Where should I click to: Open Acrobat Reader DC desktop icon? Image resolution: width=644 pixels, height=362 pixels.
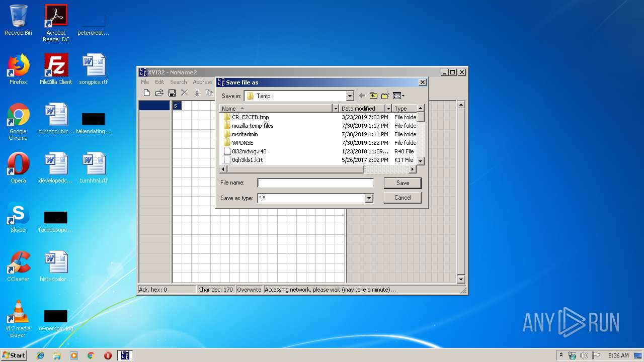56,23
